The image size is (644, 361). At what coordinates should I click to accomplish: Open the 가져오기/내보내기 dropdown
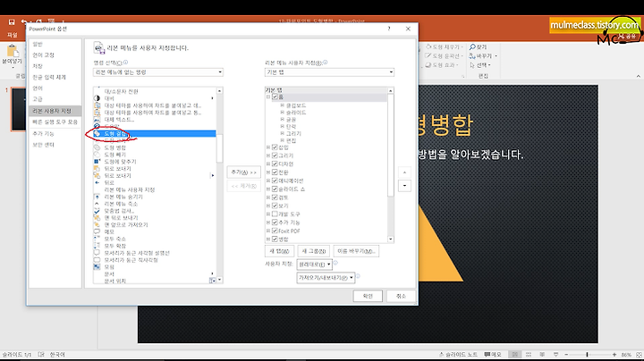point(326,278)
